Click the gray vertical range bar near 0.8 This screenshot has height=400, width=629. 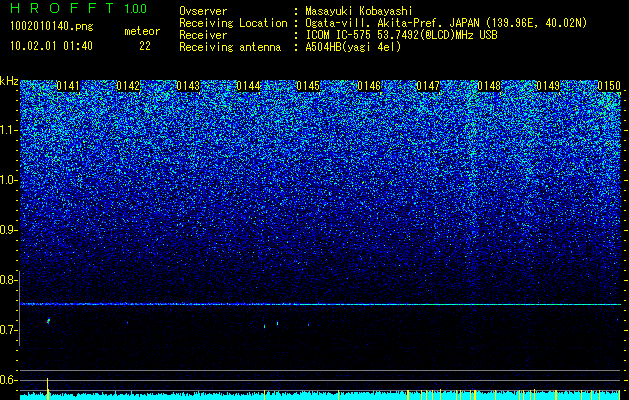click(x=19, y=308)
